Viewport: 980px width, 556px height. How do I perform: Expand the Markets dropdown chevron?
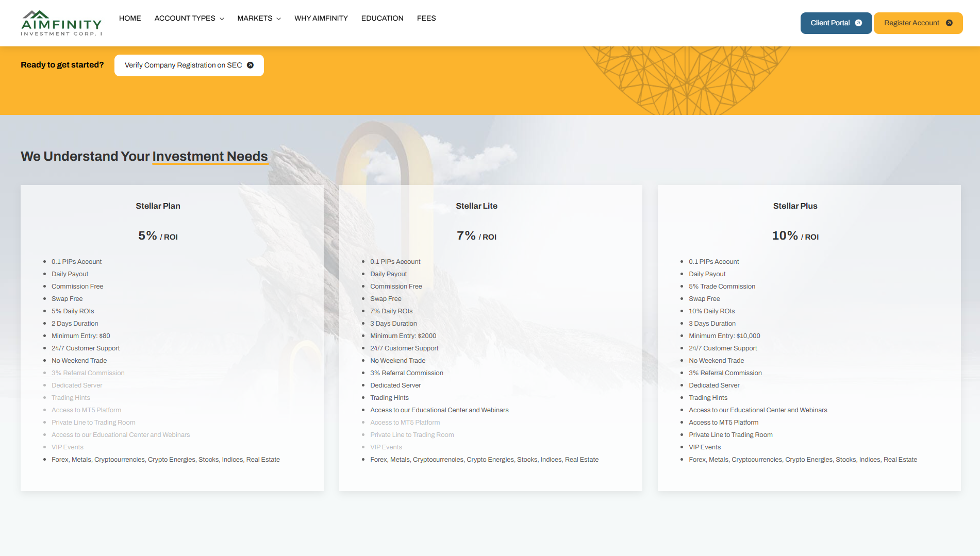(x=278, y=19)
